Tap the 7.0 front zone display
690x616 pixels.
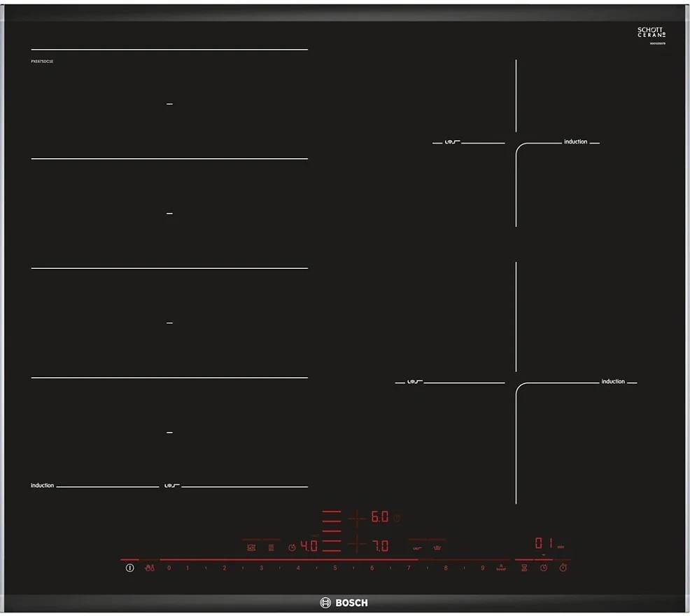point(379,545)
